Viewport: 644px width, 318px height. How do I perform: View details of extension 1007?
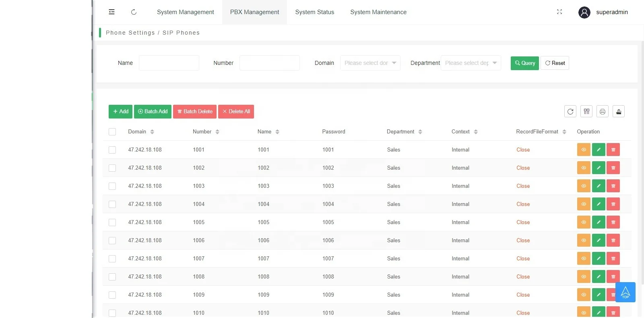pyautogui.click(x=584, y=258)
